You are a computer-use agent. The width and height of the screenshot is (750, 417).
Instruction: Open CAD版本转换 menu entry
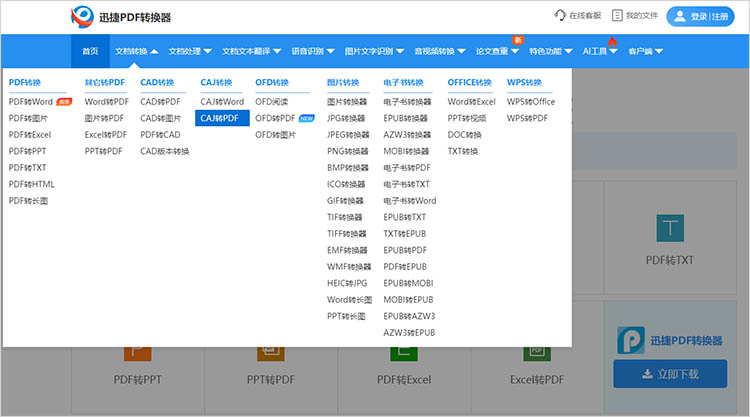[x=165, y=151]
